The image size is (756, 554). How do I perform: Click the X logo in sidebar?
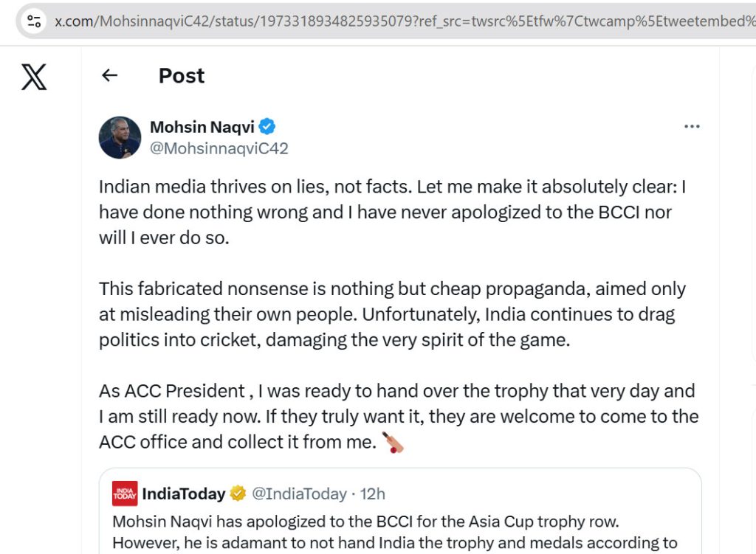(x=34, y=77)
